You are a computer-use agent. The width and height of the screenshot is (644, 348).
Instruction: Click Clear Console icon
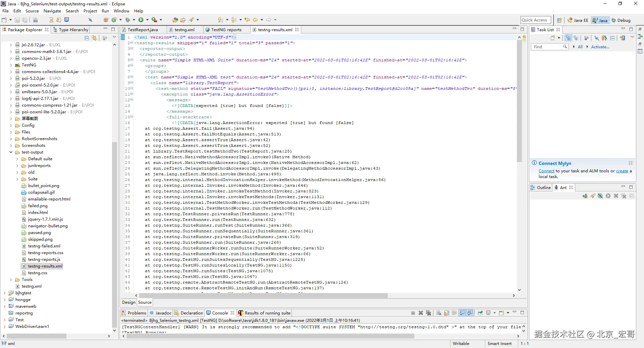(x=439, y=313)
